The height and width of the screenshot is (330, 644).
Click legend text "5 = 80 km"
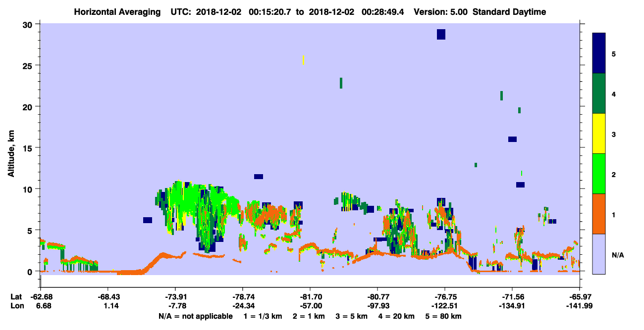443,316
